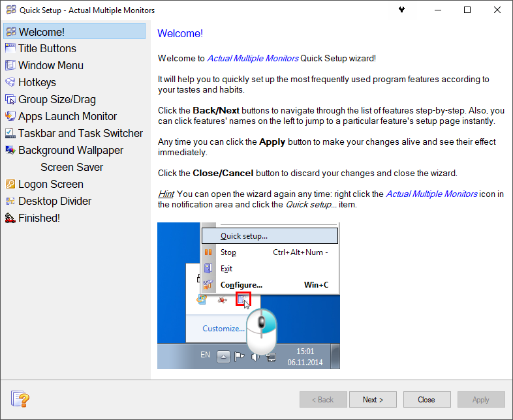Image resolution: width=513 pixels, height=420 pixels.
Task: Click the Hotkeys sidebar icon
Action: tap(10, 82)
